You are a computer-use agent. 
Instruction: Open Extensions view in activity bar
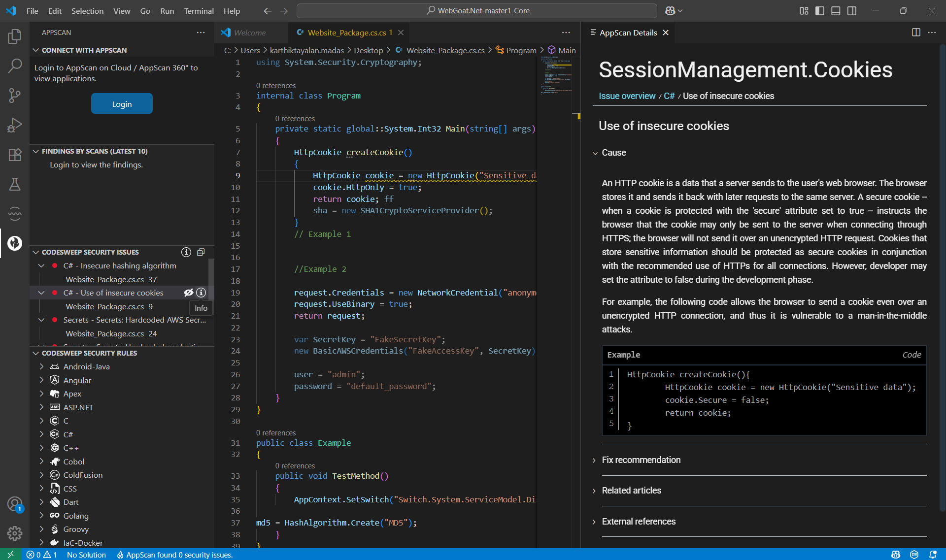(15, 155)
